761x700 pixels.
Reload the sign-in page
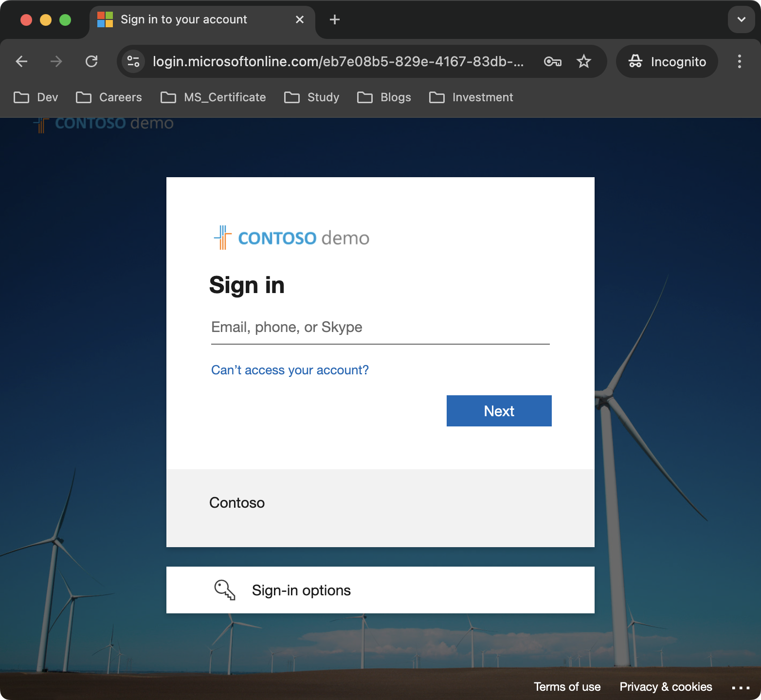click(x=91, y=61)
